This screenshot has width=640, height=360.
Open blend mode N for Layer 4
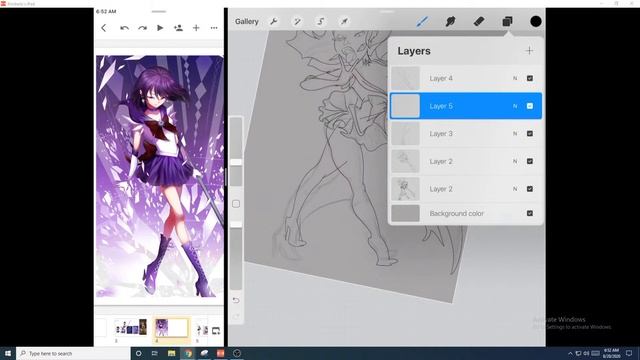click(515, 78)
